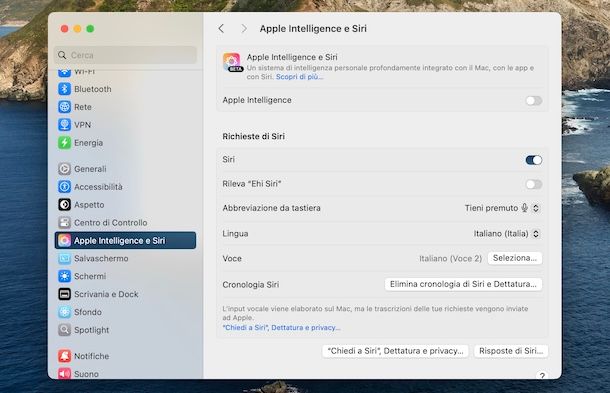This screenshot has height=393, width=610.
Task: Click the Cerca search field
Action: 126,55
